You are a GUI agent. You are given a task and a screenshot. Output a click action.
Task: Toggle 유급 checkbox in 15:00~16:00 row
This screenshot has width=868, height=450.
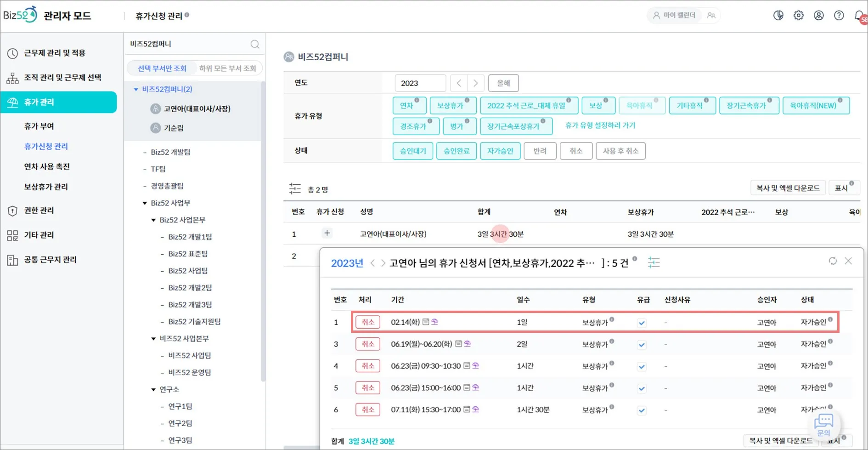(642, 388)
